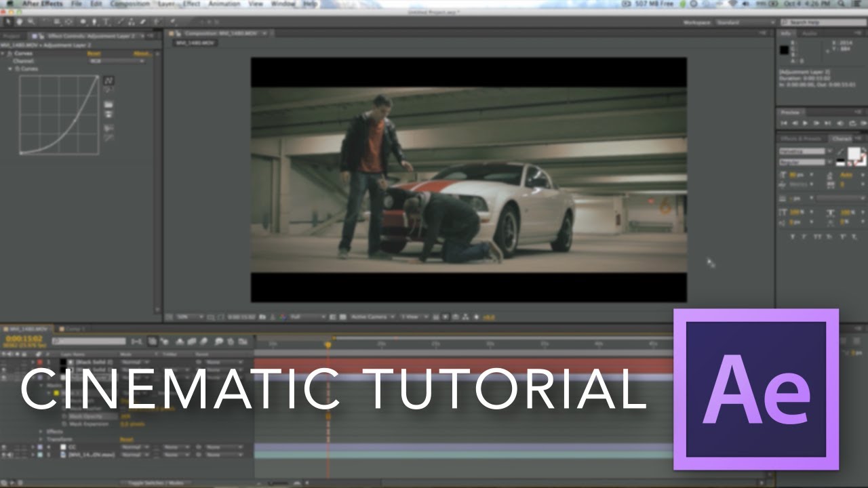This screenshot has width=868, height=488.
Task: Select the Horizontal Type tool
Action: [106, 22]
